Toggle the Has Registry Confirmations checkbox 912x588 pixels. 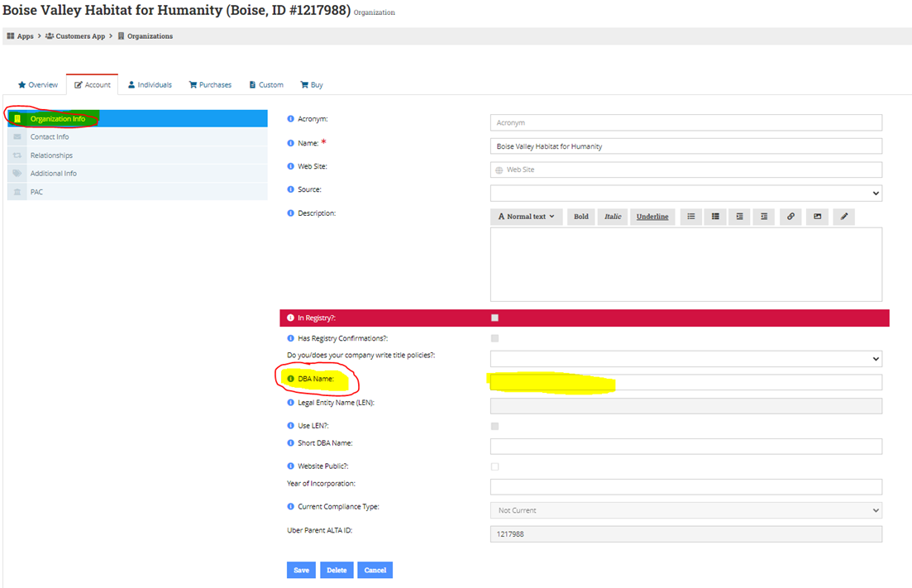[495, 338]
